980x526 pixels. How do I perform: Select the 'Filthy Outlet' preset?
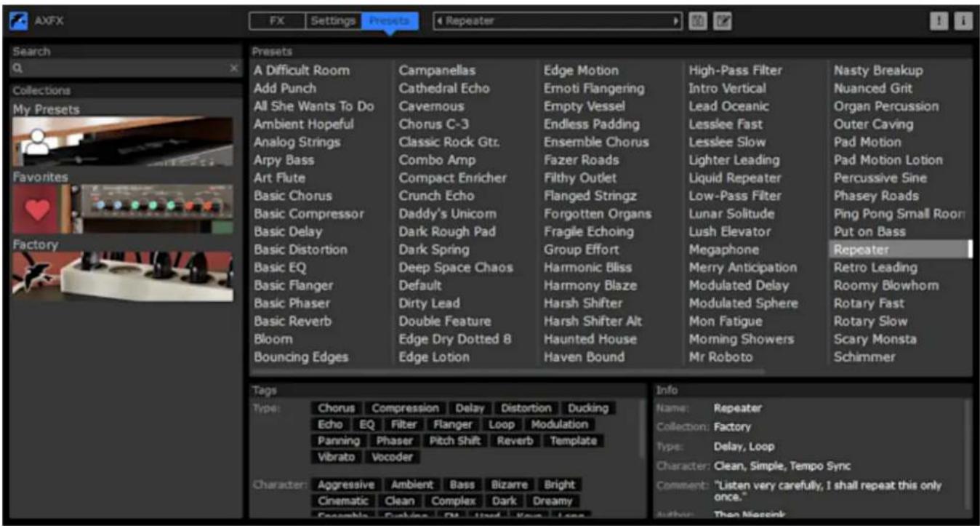pyautogui.click(x=580, y=178)
